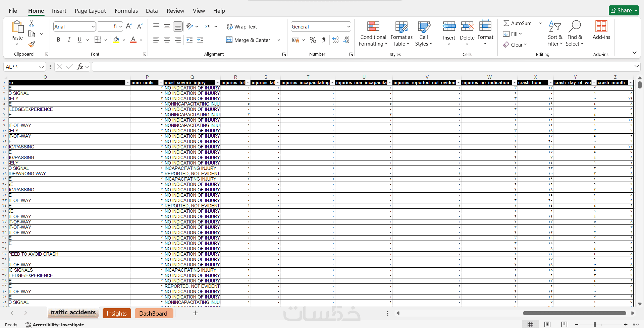Image resolution: width=644 pixels, height=328 pixels.
Task: Toggle middle vertical alignment
Action: (167, 26)
